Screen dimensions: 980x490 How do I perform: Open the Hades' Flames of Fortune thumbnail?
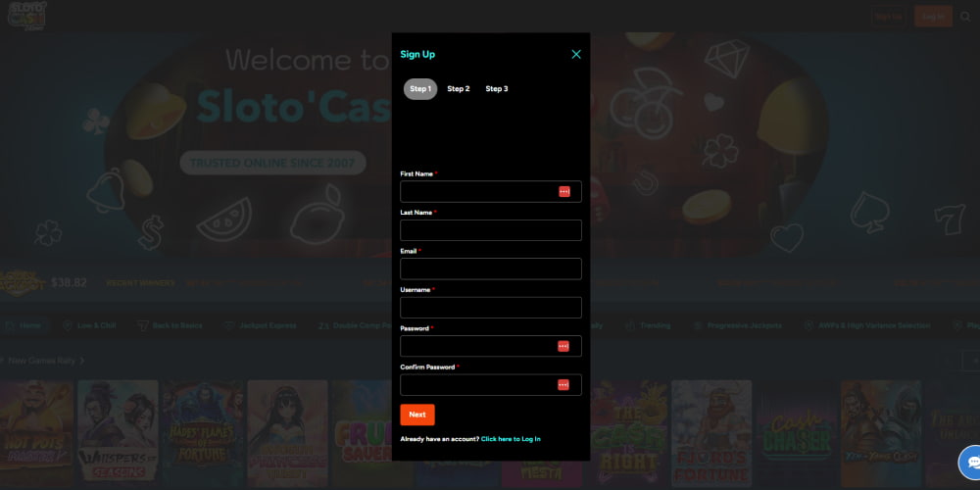[x=203, y=434]
